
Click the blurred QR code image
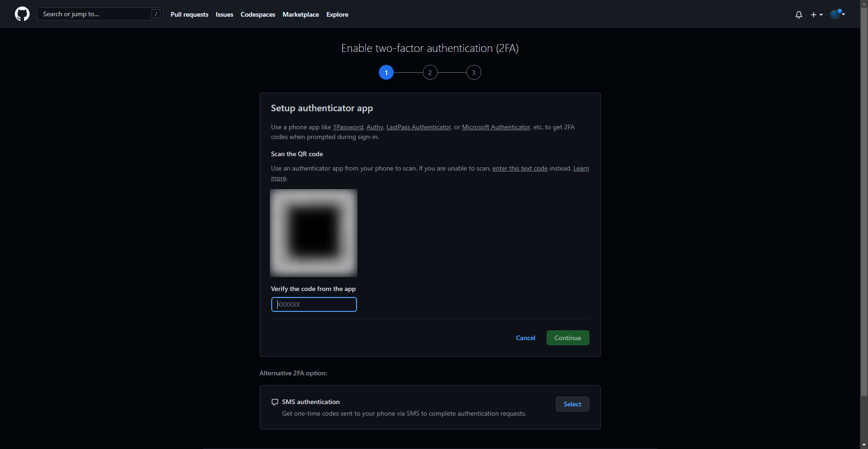click(x=313, y=233)
